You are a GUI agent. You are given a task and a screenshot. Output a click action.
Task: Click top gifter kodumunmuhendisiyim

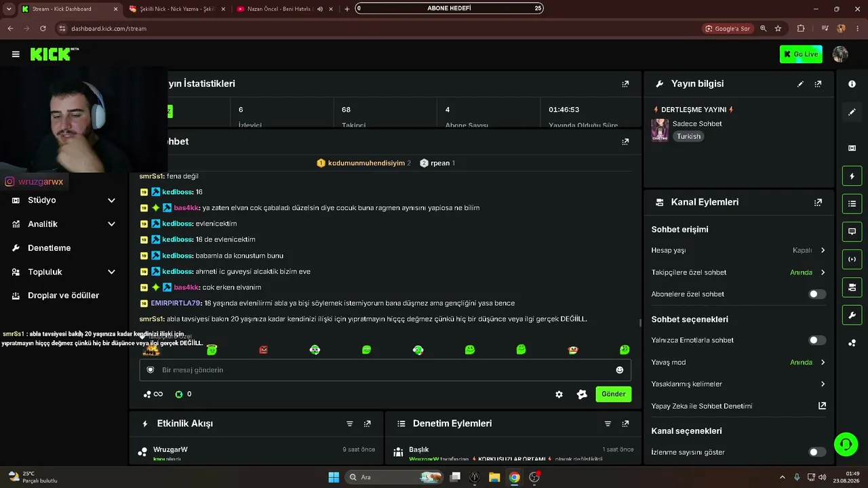tap(366, 163)
